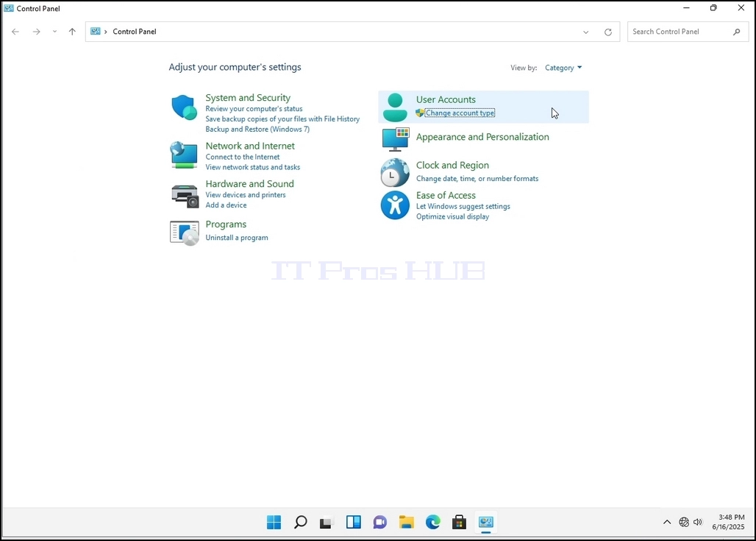Open the network status tray icon
Image resolution: width=756 pixels, height=541 pixels.
click(x=684, y=522)
